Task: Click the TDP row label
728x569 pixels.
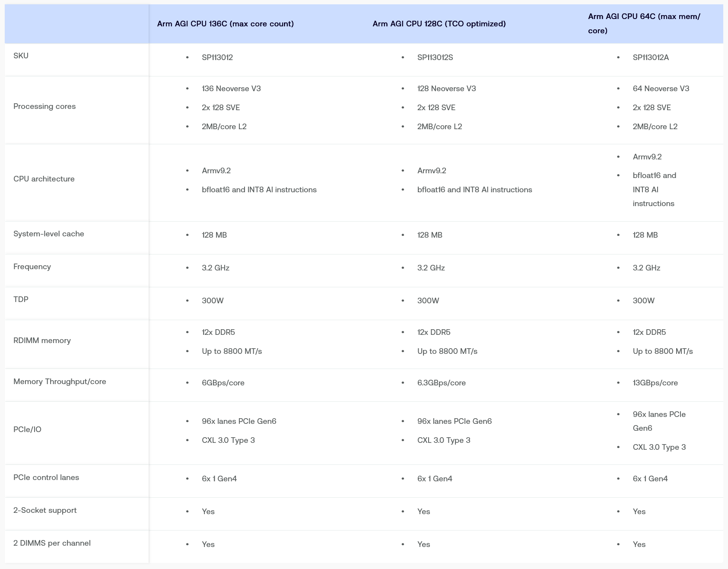Action: (21, 299)
